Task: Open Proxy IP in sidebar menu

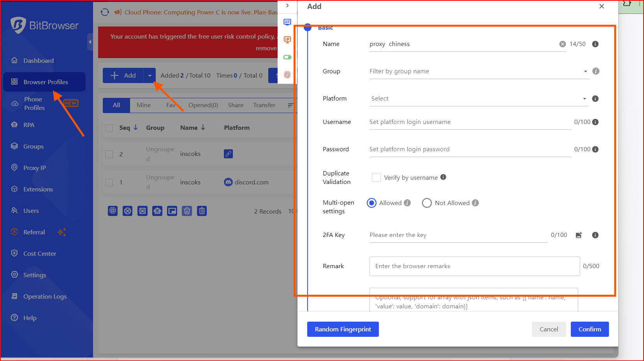Action: click(x=34, y=168)
